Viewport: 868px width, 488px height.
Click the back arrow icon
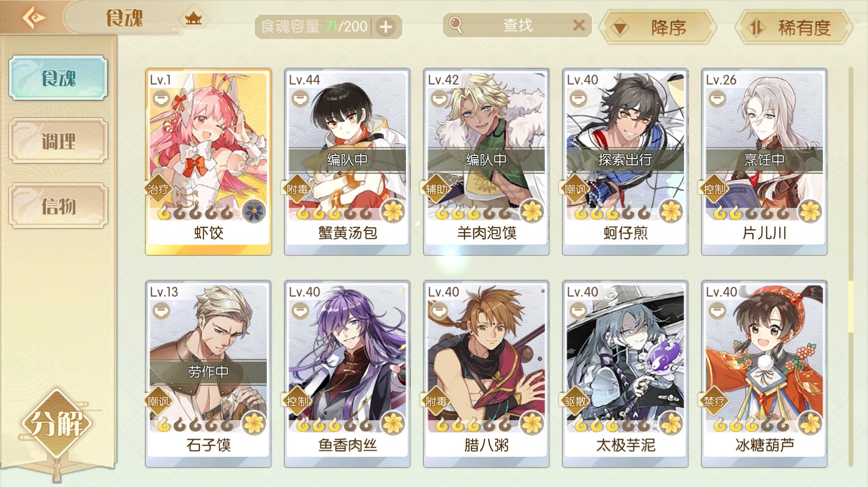[x=33, y=18]
